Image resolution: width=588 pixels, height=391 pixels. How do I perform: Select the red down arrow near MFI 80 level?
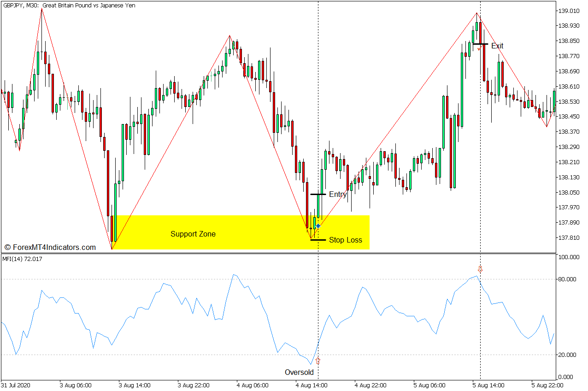click(x=480, y=269)
